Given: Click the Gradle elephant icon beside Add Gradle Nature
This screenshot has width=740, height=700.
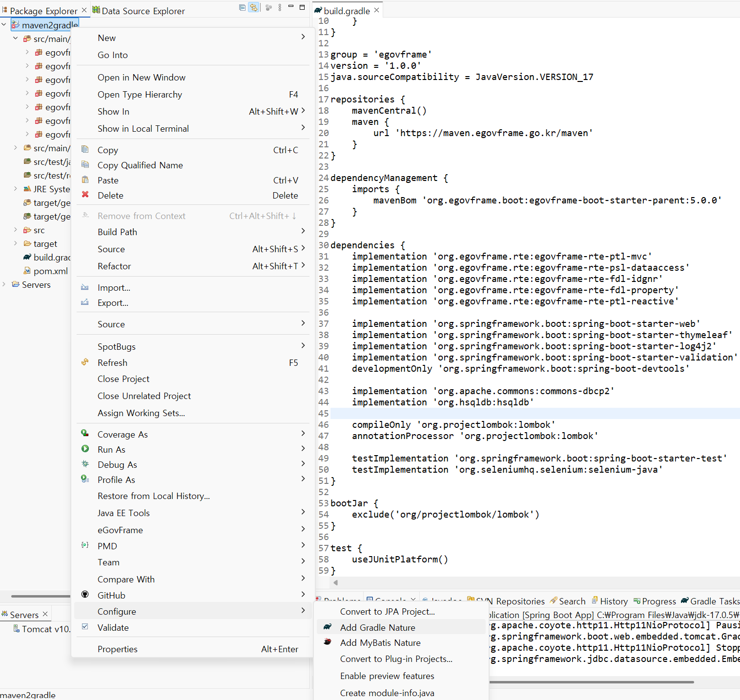Looking at the screenshot, I should pos(328,627).
